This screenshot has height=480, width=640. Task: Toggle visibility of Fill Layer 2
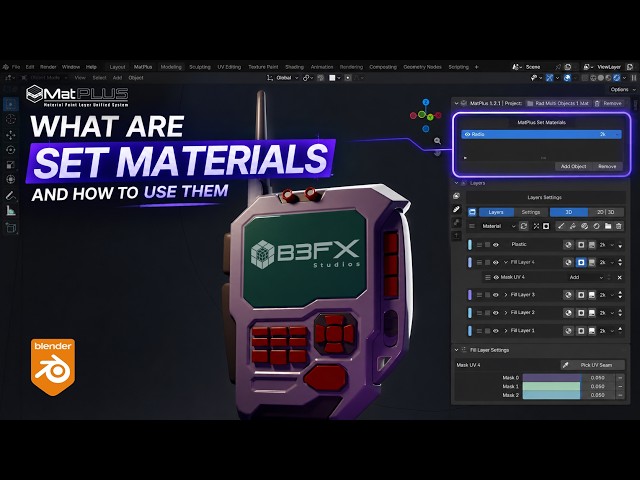496,313
